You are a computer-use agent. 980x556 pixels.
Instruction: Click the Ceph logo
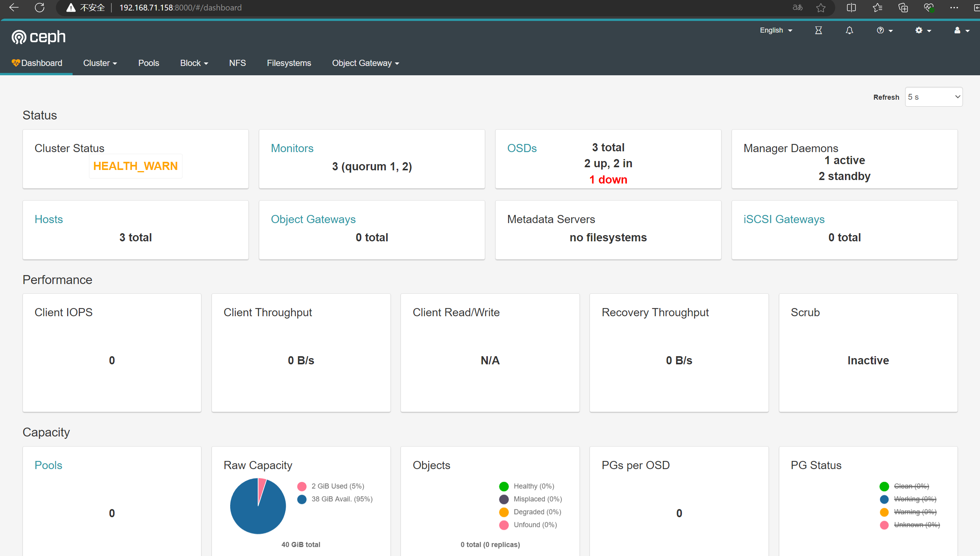38,37
